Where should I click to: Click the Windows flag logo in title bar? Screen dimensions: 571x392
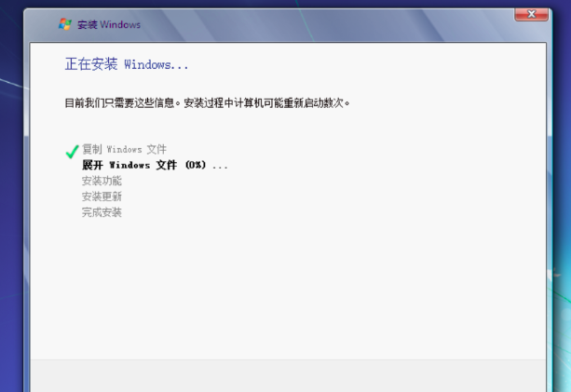(65, 24)
